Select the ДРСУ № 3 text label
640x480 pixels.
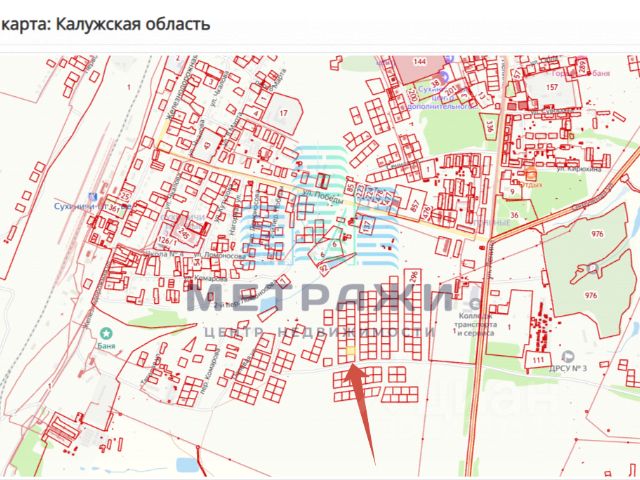click(x=568, y=368)
